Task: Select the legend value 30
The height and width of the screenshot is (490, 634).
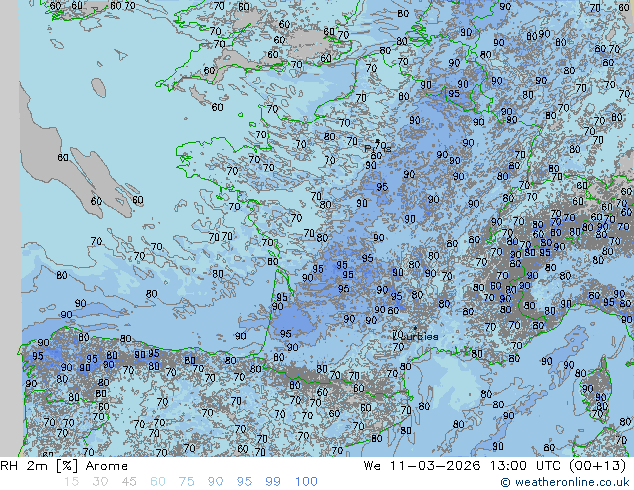Action: [x=100, y=482]
